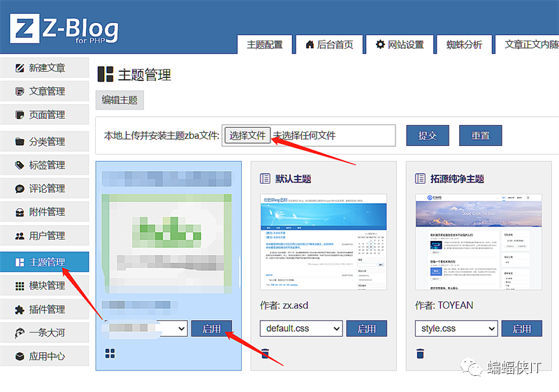
Task: Switch to the 文章正文内 tab
Action: (527, 45)
